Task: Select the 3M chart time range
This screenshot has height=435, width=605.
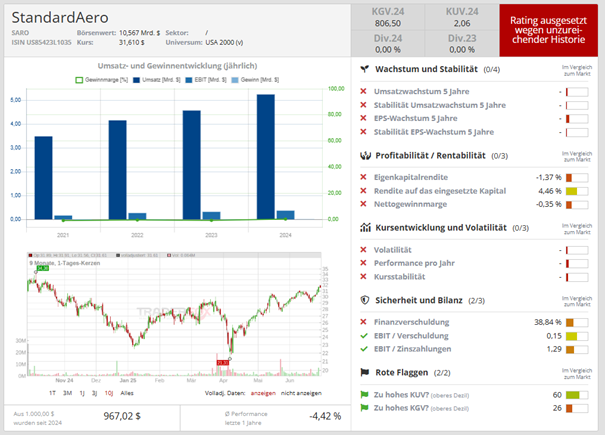Action: tap(68, 393)
